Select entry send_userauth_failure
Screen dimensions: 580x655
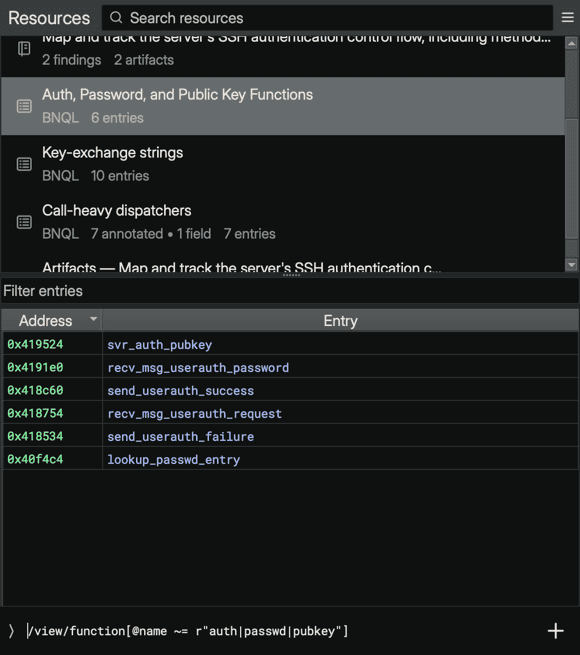[x=181, y=437]
